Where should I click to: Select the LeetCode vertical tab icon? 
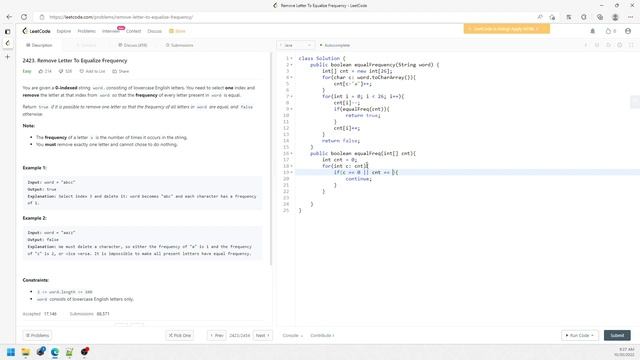7,43
